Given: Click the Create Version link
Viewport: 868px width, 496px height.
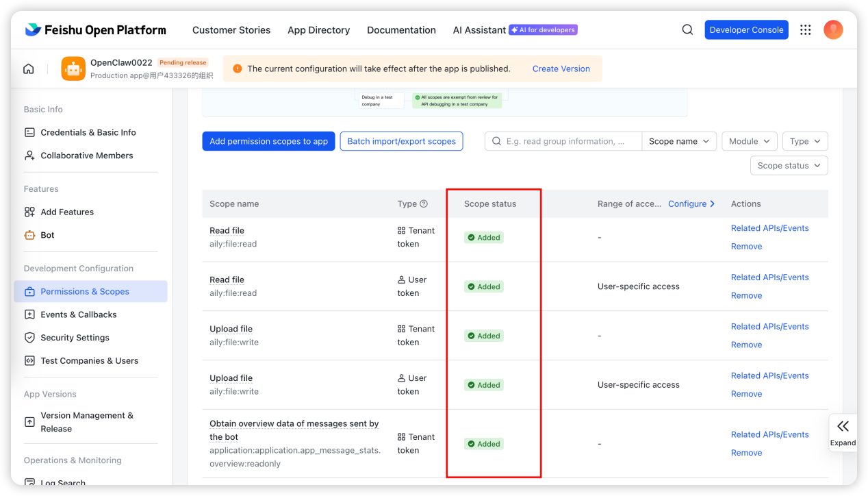Looking at the screenshot, I should [x=561, y=69].
